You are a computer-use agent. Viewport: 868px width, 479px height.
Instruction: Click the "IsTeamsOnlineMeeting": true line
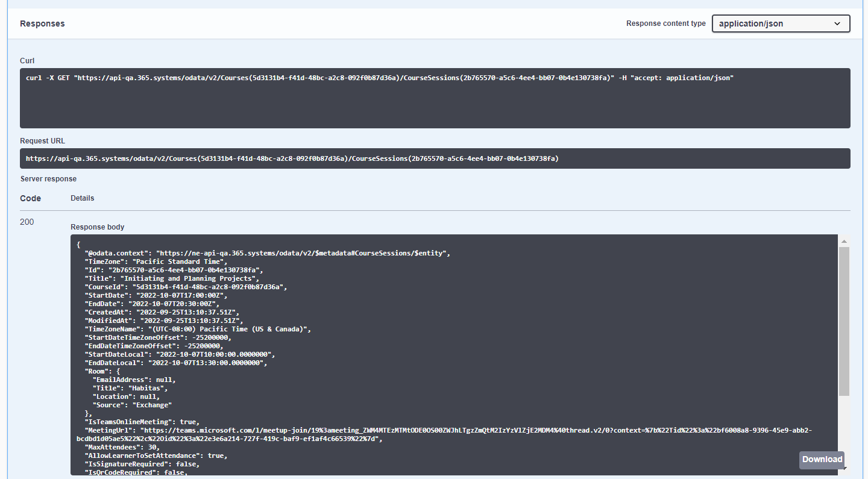pyautogui.click(x=142, y=422)
